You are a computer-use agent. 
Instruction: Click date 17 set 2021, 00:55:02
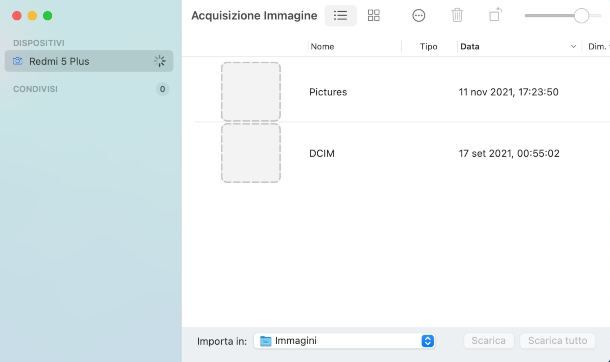click(509, 154)
